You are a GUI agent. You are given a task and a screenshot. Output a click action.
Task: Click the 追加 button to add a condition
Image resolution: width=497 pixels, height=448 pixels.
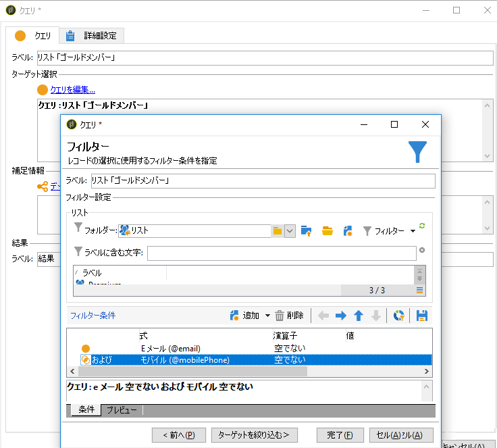tap(244, 316)
